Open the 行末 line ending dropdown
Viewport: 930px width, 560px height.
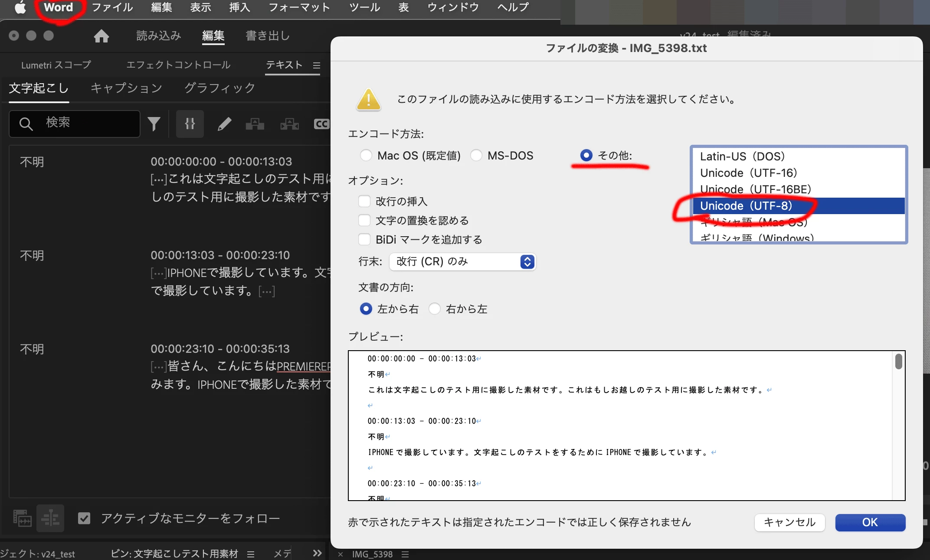pyautogui.click(x=462, y=261)
